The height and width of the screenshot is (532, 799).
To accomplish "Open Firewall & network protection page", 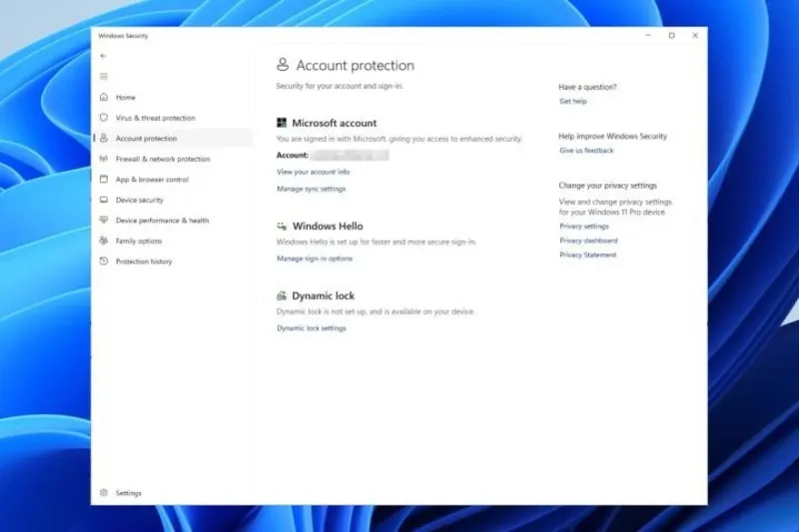I will coord(163,159).
